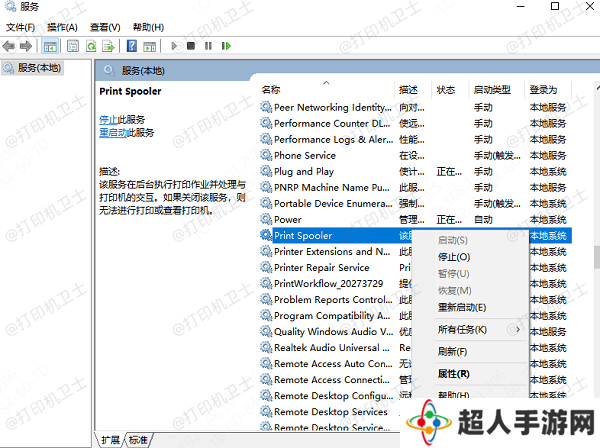Refresh the service list via toolbar icon
This screenshot has height=448, width=600.
91,46
